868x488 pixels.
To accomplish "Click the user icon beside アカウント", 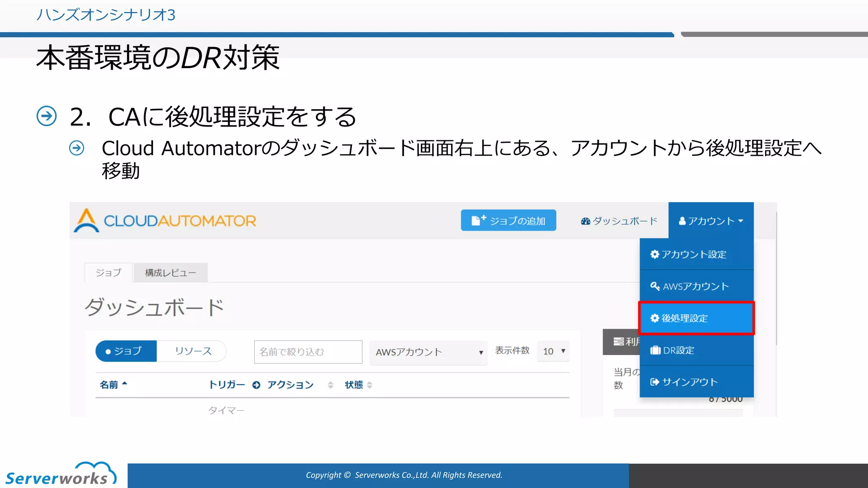I will coord(682,221).
